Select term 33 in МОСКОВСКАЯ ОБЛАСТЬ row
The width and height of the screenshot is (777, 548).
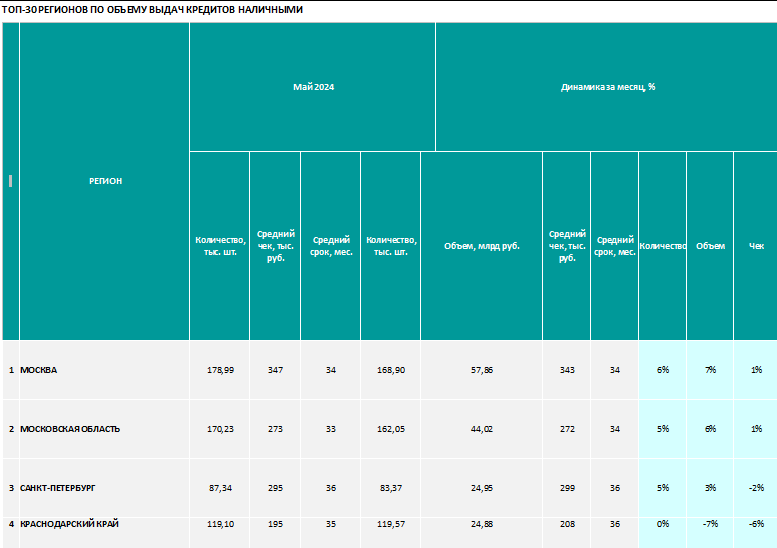pyautogui.click(x=331, y=429)
